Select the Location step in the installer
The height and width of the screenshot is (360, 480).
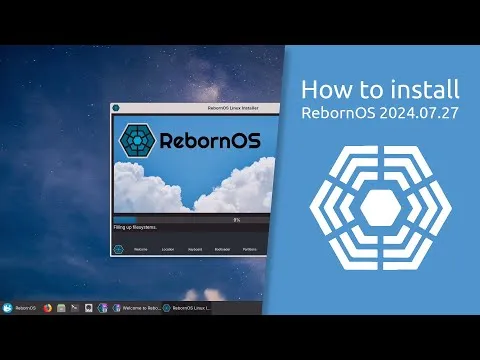(x=168, y=249)
